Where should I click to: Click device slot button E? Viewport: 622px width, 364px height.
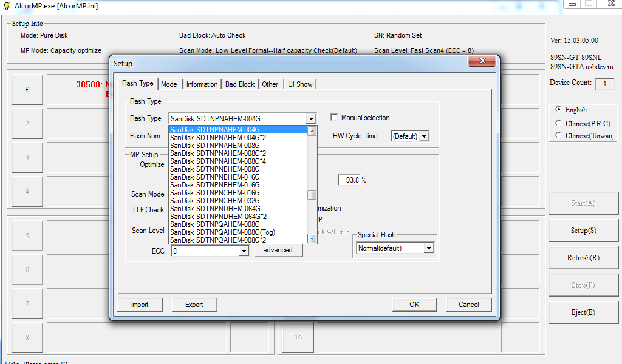coord(27,90)
